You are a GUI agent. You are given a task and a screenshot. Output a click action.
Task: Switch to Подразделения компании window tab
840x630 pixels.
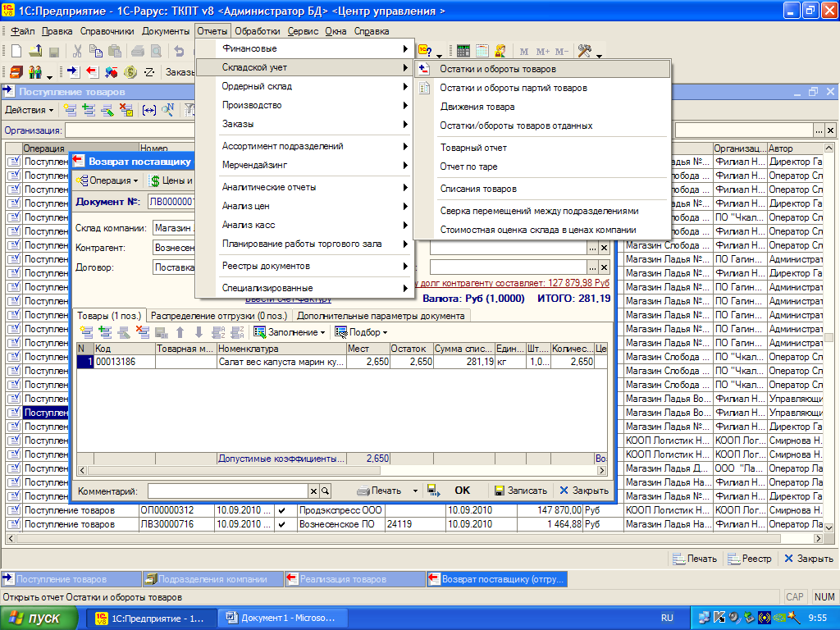point(212,579)
